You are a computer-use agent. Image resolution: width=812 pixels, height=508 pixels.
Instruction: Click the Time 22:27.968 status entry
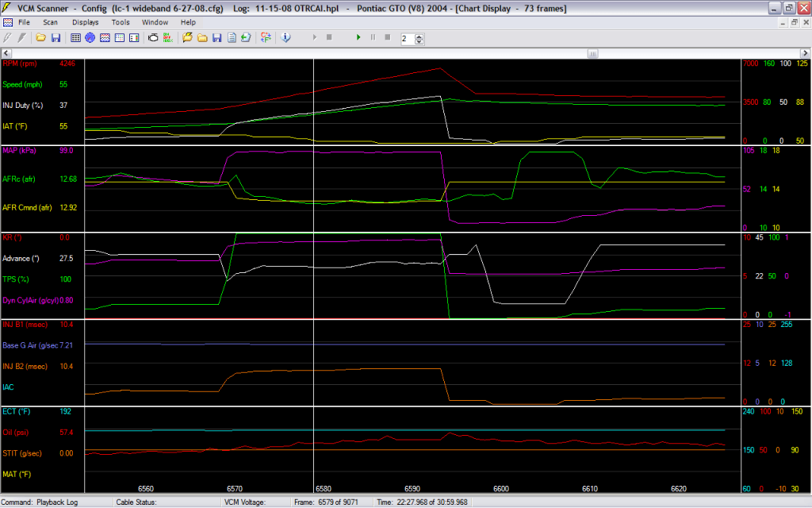point(422,502)
